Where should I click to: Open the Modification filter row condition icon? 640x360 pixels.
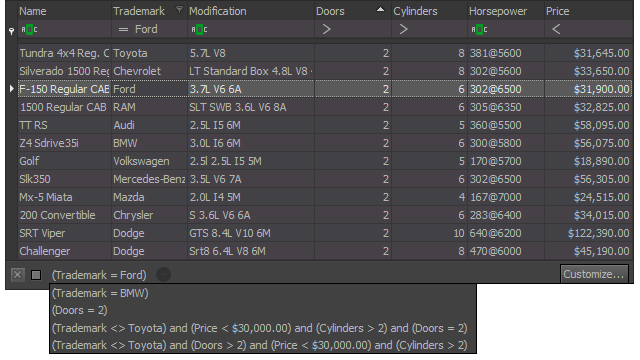(x=199, y=29)
